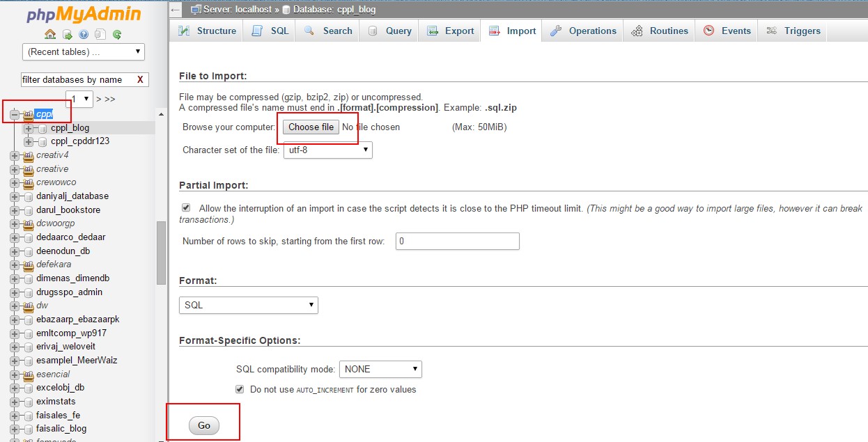868x442 pixels.
Task: Collapse the navigation panel arrow button
Action: (x=176, y=9)
